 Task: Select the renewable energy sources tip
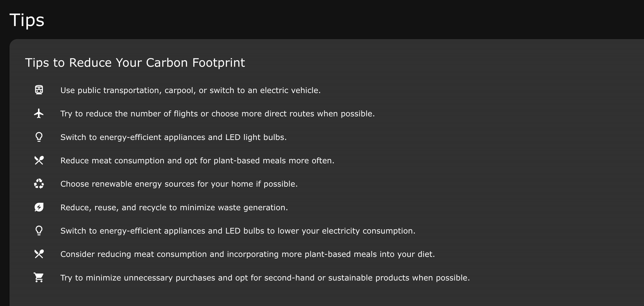pyautogui.click(x=179, y=184)
